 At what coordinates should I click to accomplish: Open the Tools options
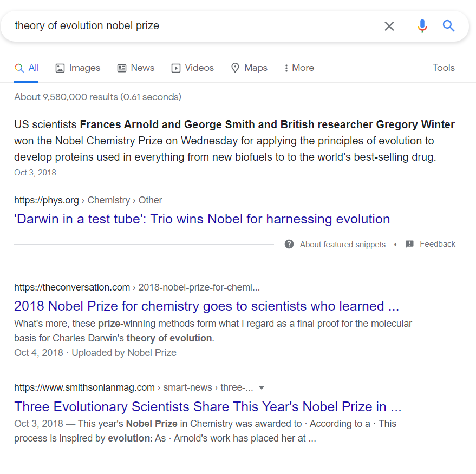pyautogui.click(x=444, y=68)
